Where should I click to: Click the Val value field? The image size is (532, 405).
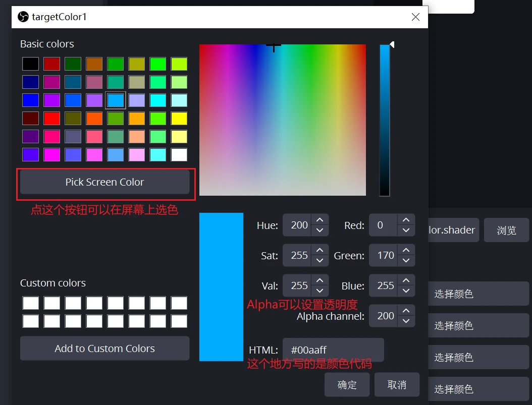(298, 285)
